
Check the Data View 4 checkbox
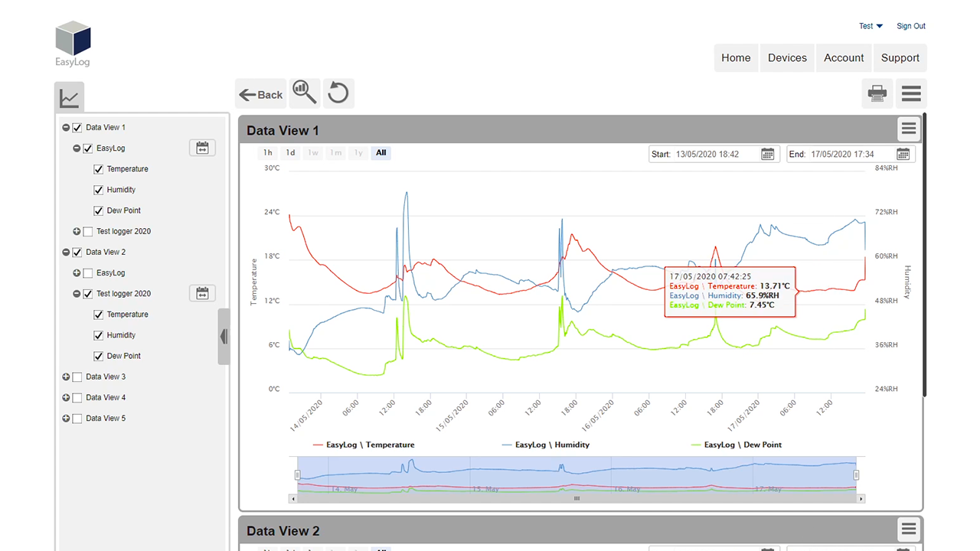[77, 397]
